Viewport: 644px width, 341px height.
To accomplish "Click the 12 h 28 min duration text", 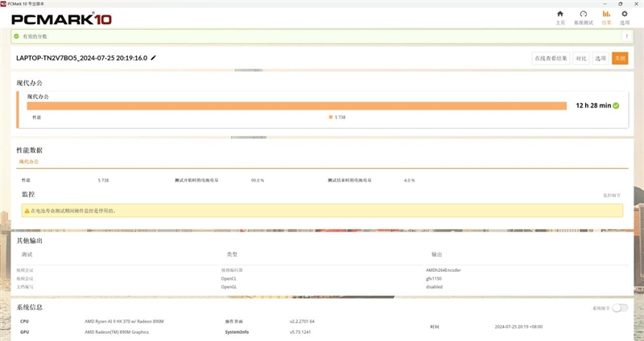I will 593,105.
